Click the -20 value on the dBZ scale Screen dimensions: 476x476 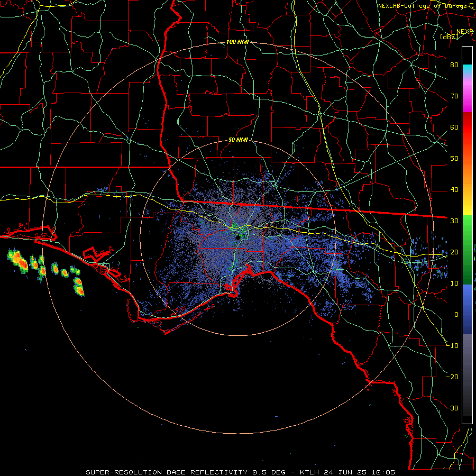452,377
